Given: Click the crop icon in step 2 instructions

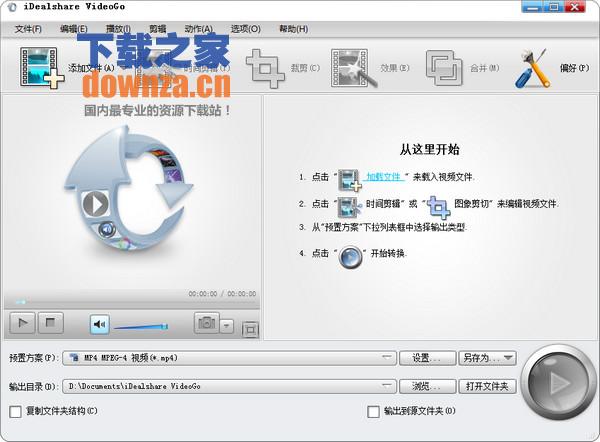Looking at the screenshot, I should click(x=439, y=207).
